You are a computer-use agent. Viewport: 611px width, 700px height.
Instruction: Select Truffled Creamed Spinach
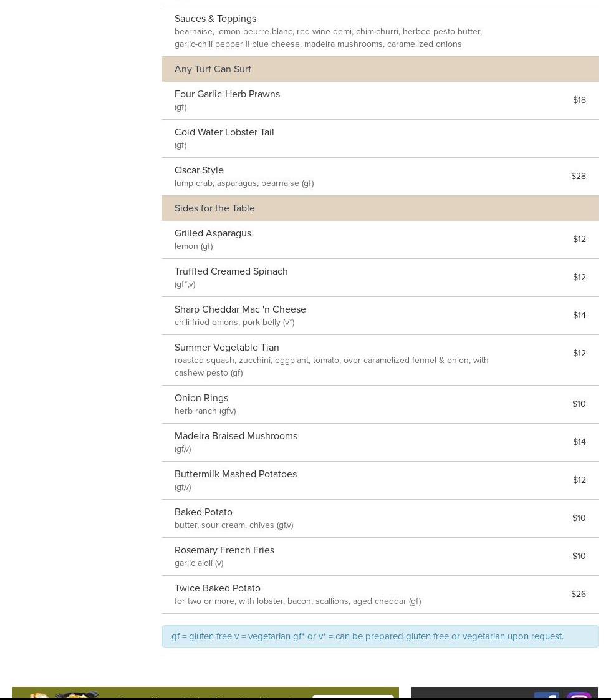tap(231, 271)
